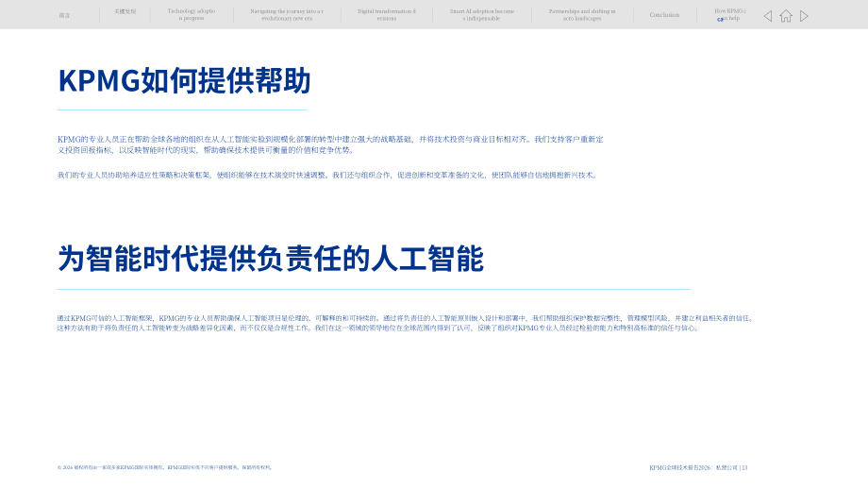Go to the previous page arrow
The height and width of the screenshot is (489, 868).
[x=768, y=16]
